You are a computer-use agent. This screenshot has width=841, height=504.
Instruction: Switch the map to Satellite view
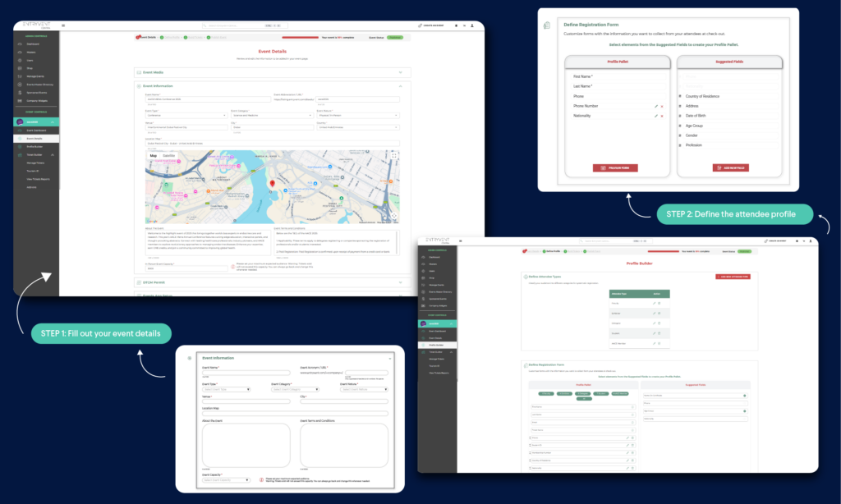coord(168,155)
